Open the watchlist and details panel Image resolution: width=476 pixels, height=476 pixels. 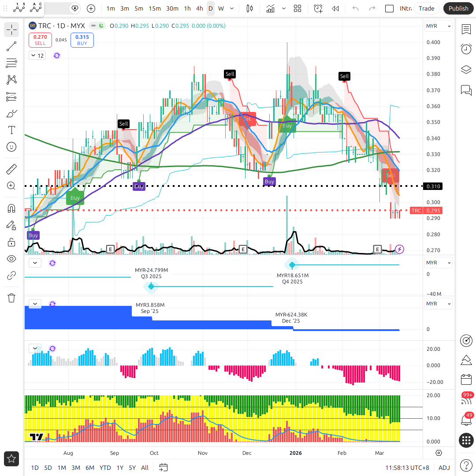click(x=466, y=30)
